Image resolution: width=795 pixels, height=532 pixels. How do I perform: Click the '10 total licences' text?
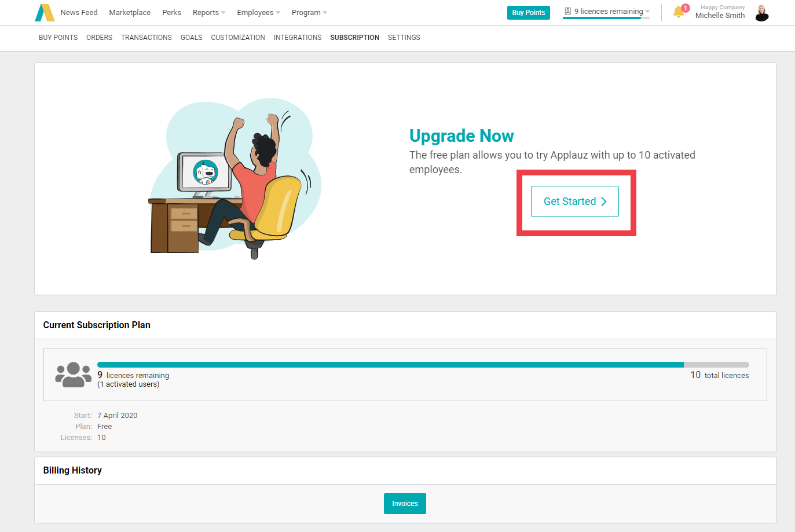coord(720,375)
